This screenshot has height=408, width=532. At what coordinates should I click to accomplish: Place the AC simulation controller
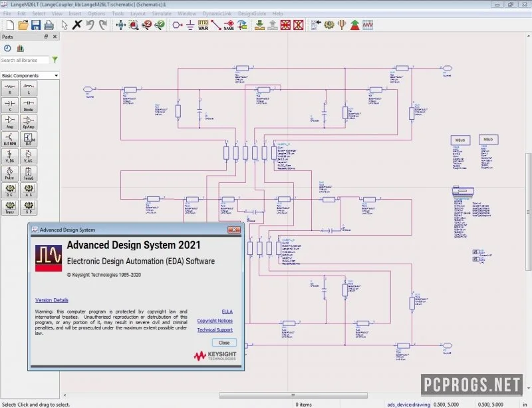tap(29, 190)
